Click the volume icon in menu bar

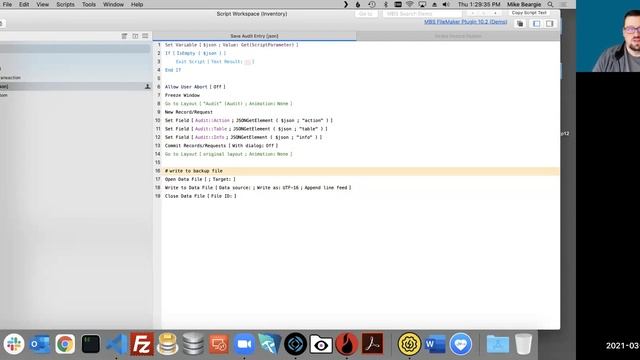pos(446,4)
